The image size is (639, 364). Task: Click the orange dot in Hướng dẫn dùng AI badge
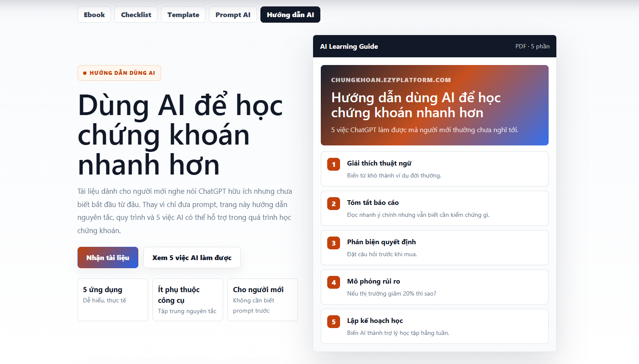point(85,73)
